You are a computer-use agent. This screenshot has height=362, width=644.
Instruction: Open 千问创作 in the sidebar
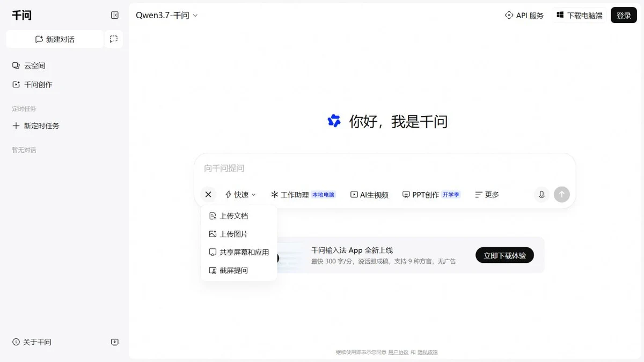pos(32,85)
